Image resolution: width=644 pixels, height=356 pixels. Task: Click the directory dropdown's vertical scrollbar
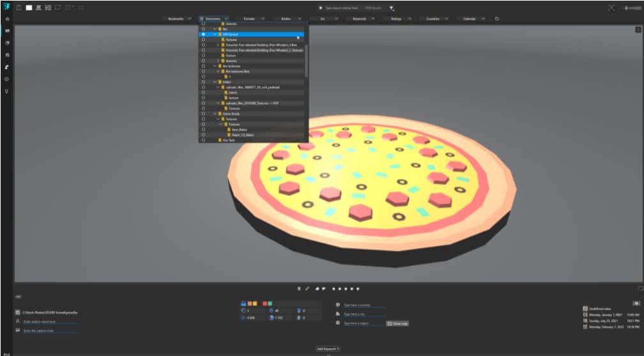coord(306,60)
